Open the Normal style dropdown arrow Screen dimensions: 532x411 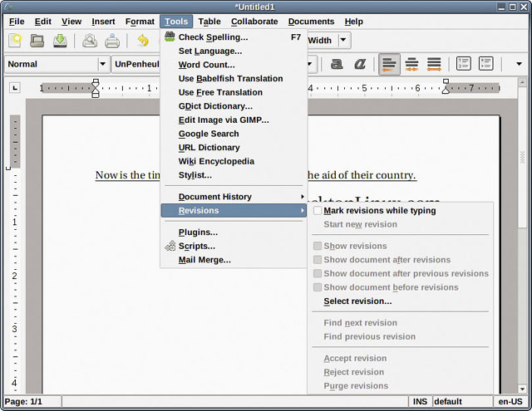click(x=103, y=64)
